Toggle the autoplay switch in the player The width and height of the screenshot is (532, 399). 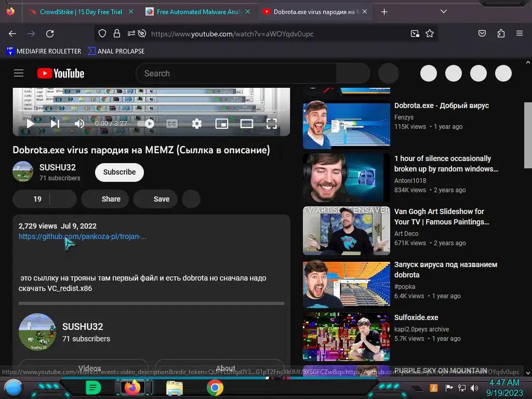pos(145,124)
